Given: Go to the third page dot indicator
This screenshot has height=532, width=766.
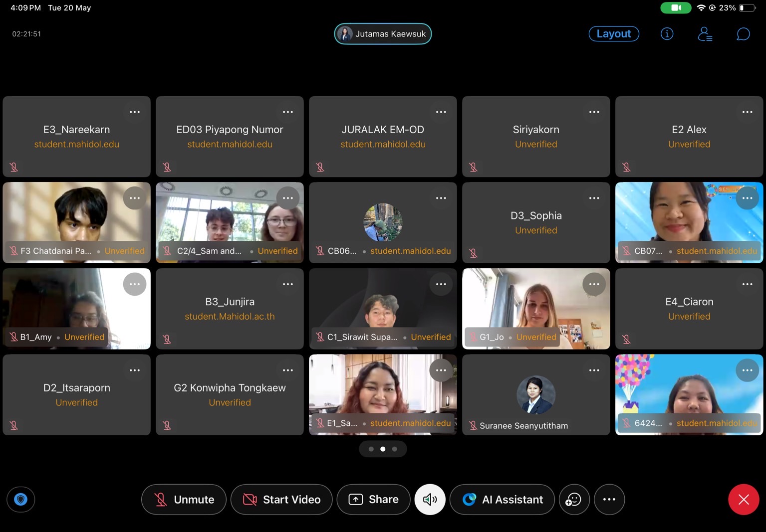Looking at the screenshot, I should 395,449.
